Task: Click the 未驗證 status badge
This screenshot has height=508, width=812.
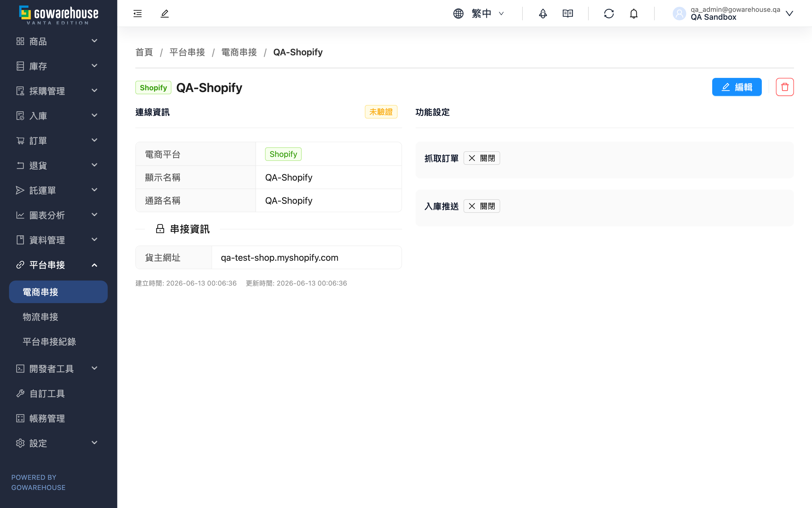Action: point(381,112)
